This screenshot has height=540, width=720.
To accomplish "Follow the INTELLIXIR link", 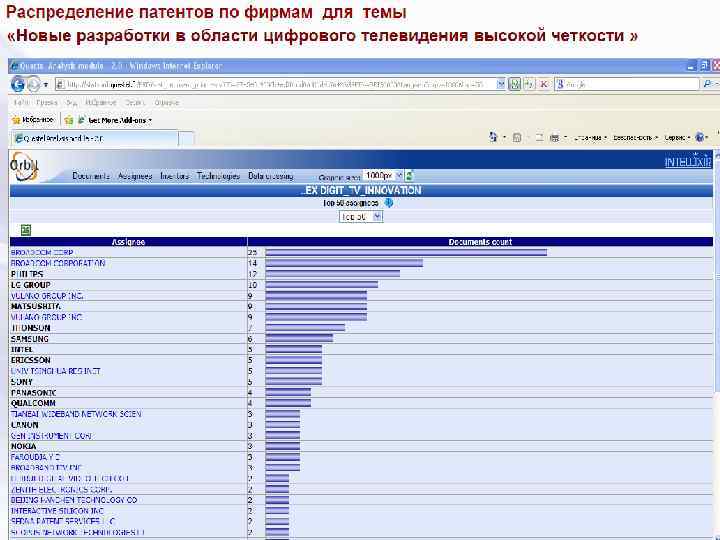I will point(688,162).
